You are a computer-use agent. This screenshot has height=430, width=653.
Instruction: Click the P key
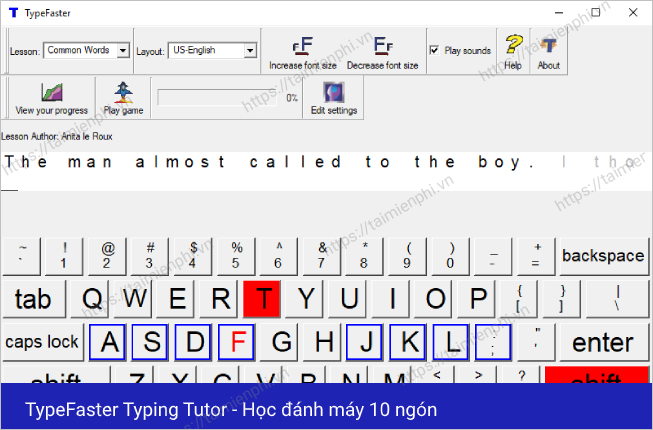[x=476, y=299]
